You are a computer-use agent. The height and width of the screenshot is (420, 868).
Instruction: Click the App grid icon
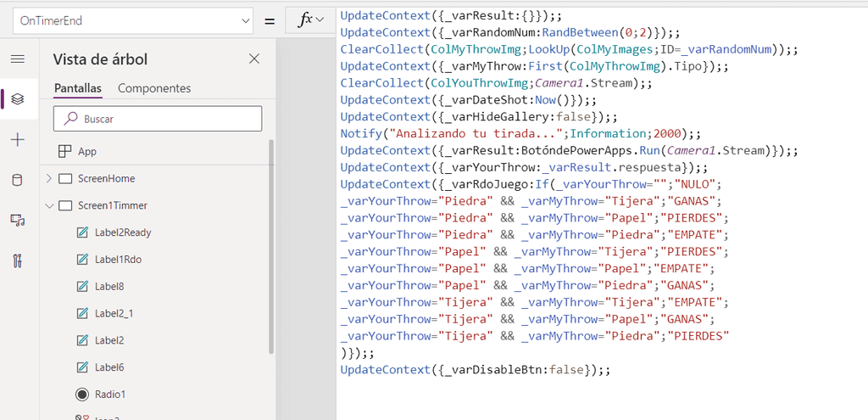tap(65, 151)
